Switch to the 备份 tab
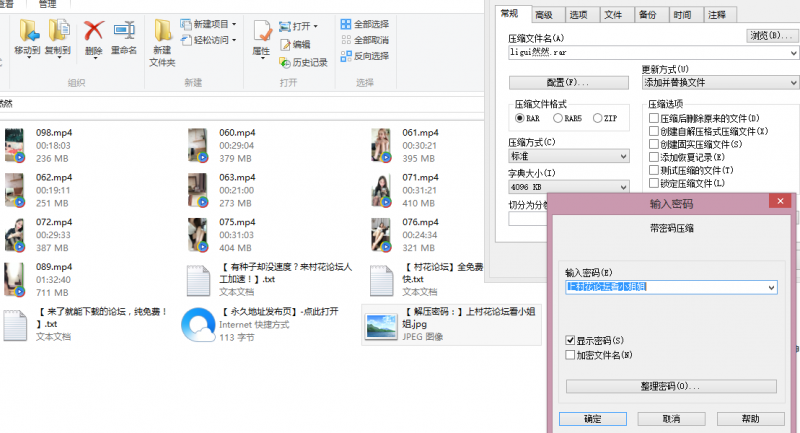This screenshot has width=800, height=433. pos(647,14)
